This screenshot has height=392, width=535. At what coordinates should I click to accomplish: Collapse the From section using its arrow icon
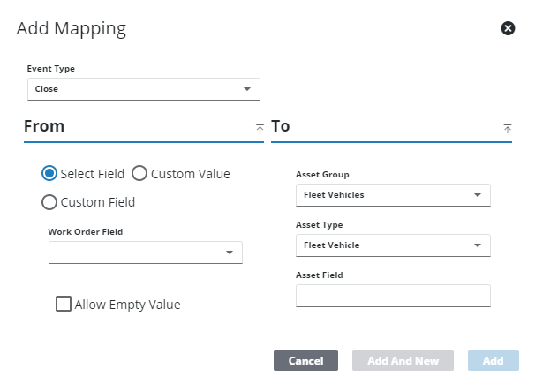pos(260,128)
